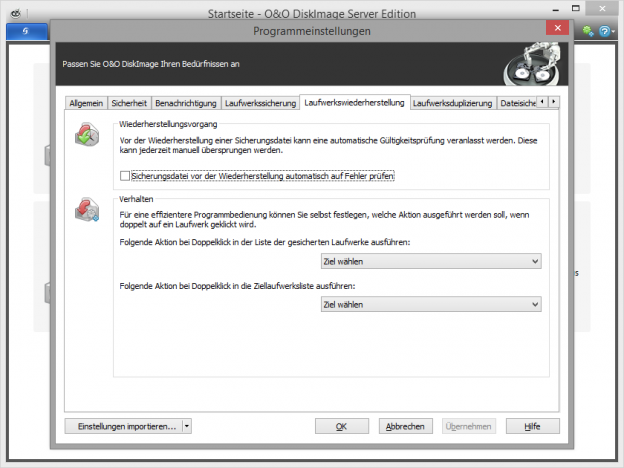
Task: Open dropdown for Ziellaufwerksliste double-click action
Action: pyautogui.click(x=431, y=304)
